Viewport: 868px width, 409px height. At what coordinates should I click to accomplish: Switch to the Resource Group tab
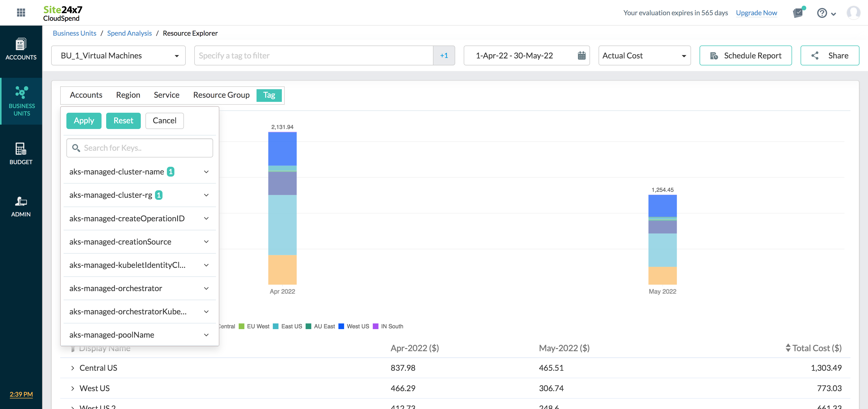[221, 95]
